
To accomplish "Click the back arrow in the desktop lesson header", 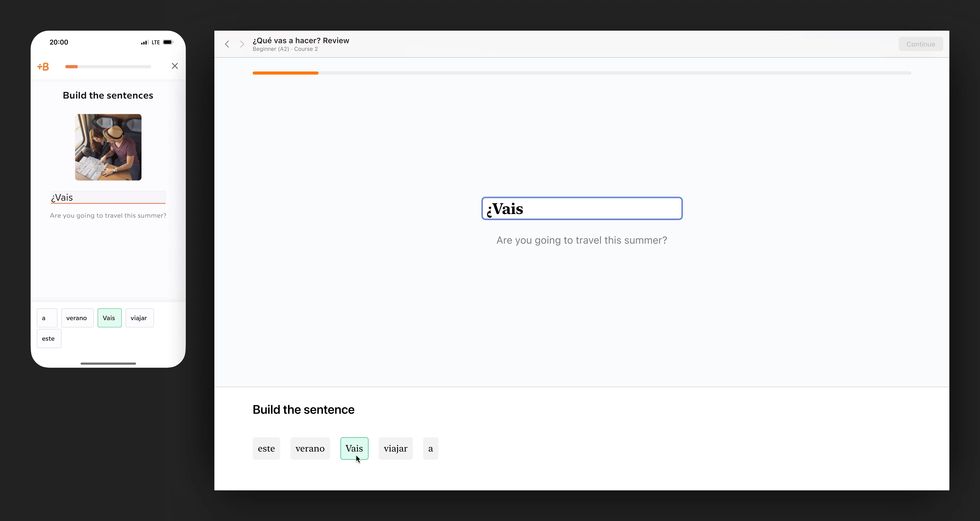I will pos(227,44).
